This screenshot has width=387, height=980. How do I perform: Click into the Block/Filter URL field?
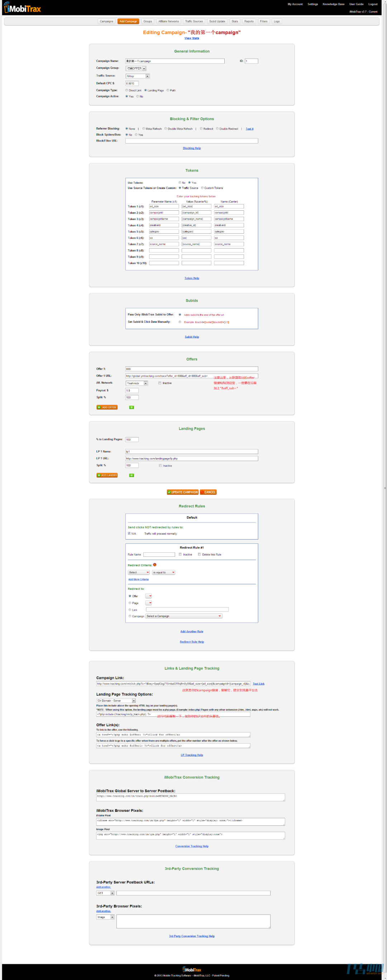(192, 141)
